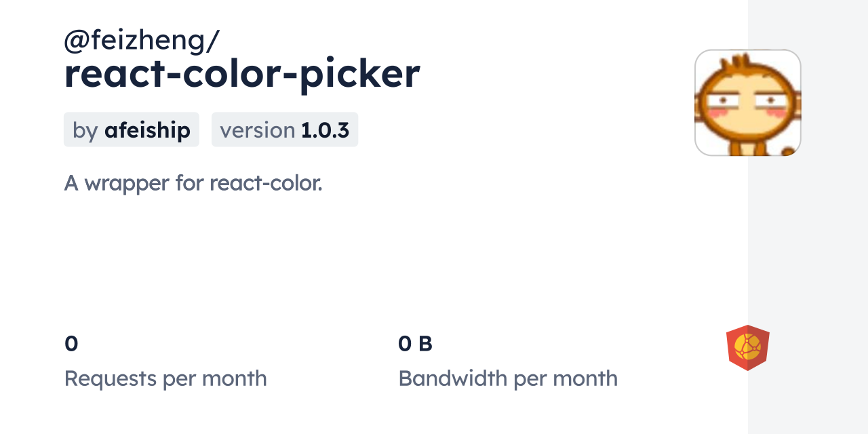Click the "0 B" bandwidth value
This screenshot has height=434, width=868.
click(415, 344)
